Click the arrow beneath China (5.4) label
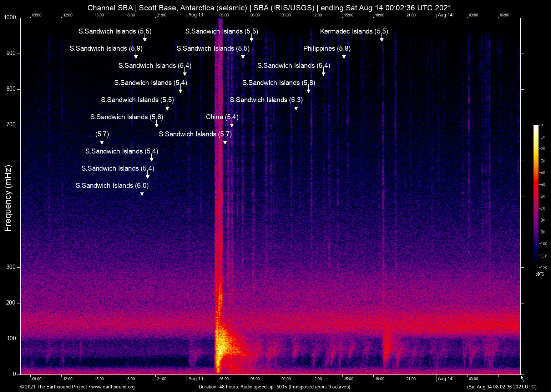This screenshot has width=551, height=392. point(232,124)
